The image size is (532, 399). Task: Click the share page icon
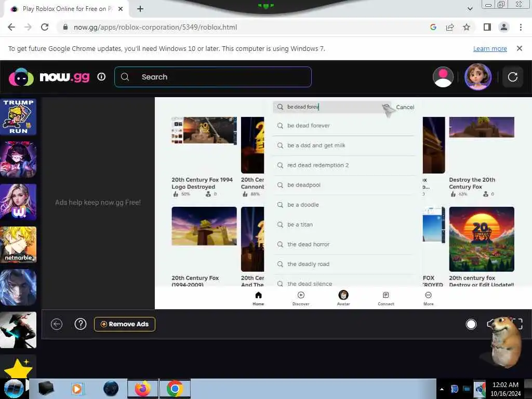click(450, 27)
